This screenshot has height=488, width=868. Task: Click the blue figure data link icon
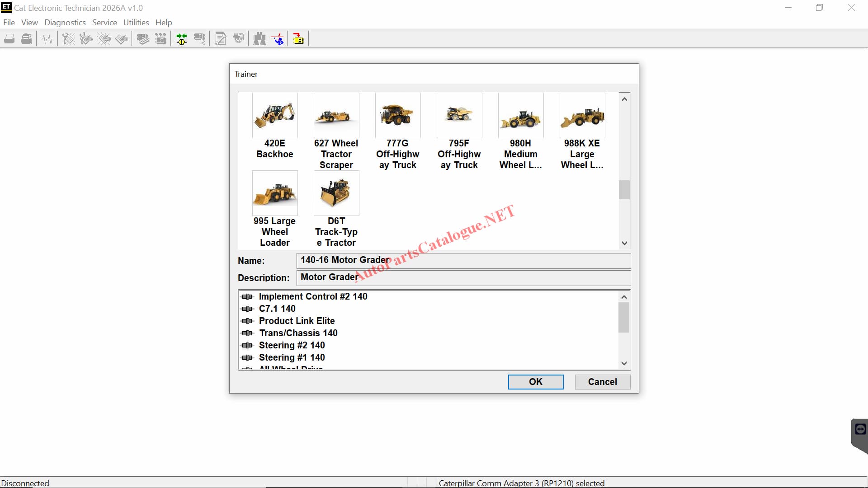tap(278, 39)
